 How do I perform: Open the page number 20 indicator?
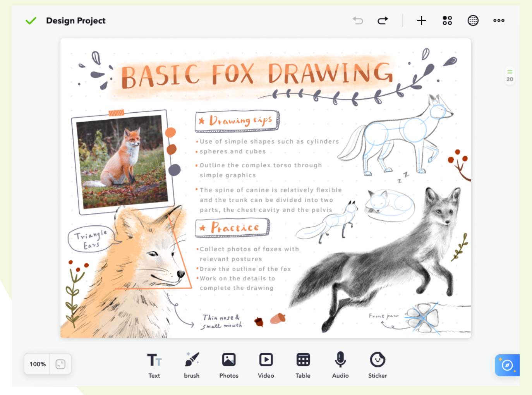510,76
